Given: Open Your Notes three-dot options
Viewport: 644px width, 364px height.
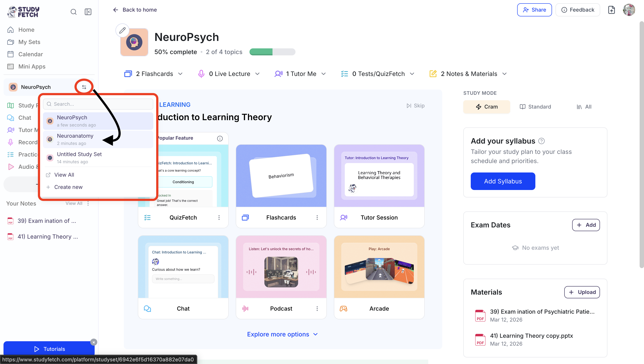Looking at the screenshot, I should click(88, 204).
